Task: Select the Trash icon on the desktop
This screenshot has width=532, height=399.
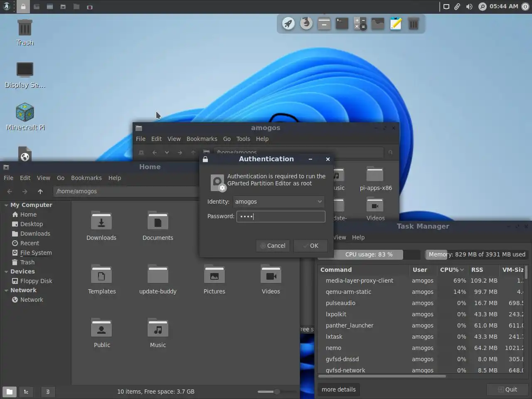Action: pos(25,32)
